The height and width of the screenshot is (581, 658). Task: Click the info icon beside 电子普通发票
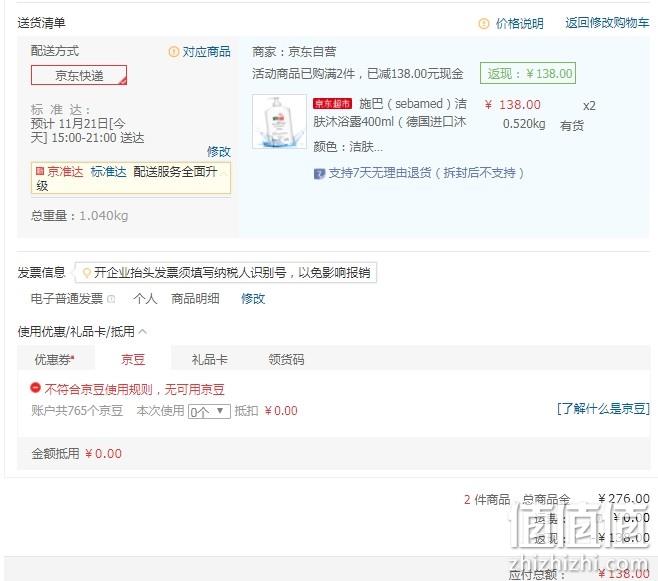(x=111, y=299)
